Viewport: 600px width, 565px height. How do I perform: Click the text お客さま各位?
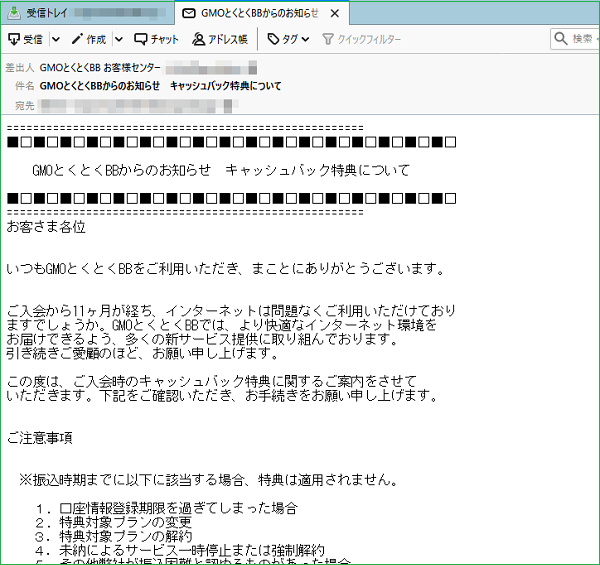click(x=46, y=227)
